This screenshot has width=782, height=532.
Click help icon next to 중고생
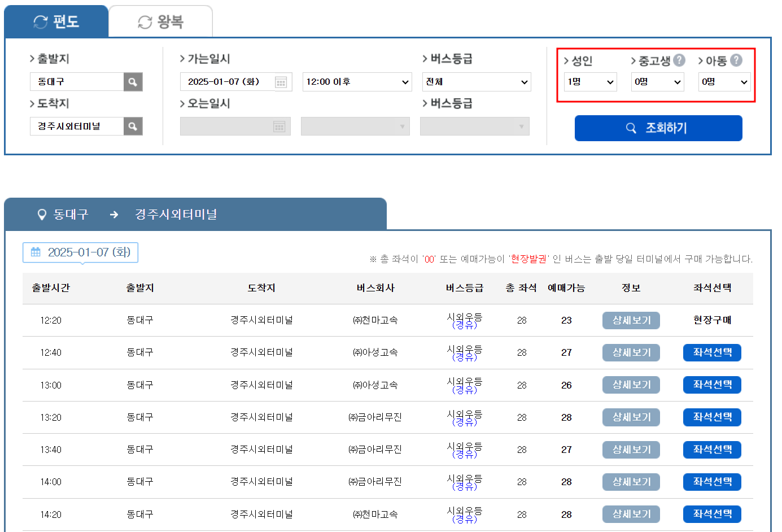pyautogui.click(x=679, y=60)
